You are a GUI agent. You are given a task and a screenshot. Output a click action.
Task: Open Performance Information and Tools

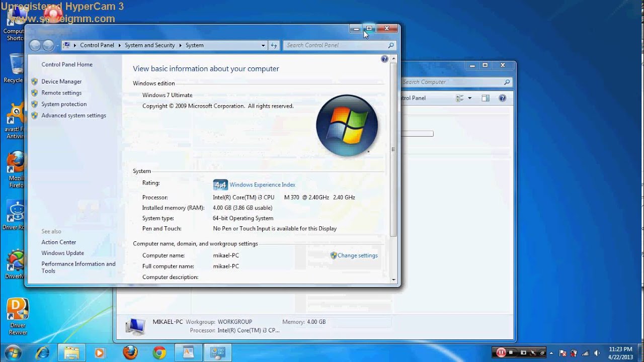click(x=78, y=267)
